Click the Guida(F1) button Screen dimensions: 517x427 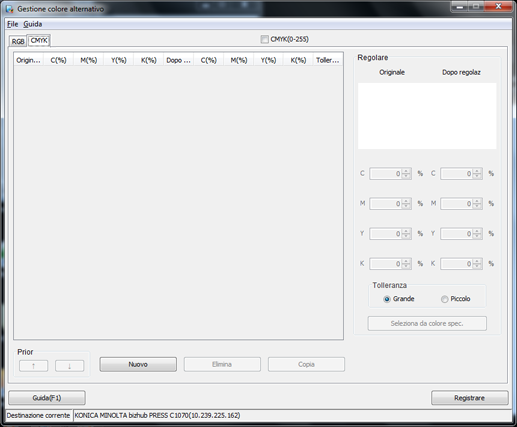point(47,398)
